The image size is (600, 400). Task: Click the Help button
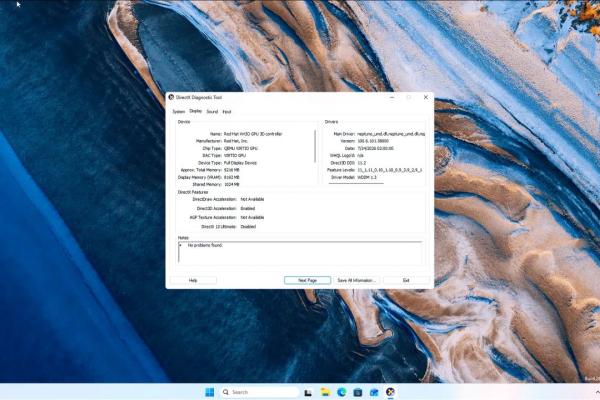coord(193,281)
